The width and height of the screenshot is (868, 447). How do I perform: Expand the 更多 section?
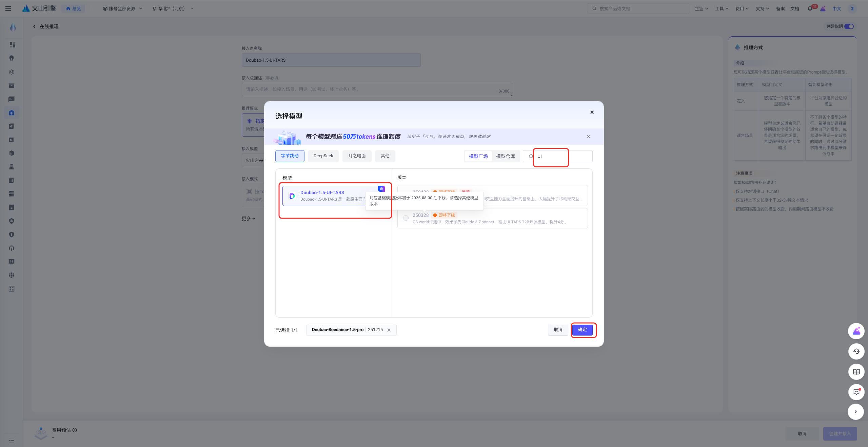tap(248, 219)
